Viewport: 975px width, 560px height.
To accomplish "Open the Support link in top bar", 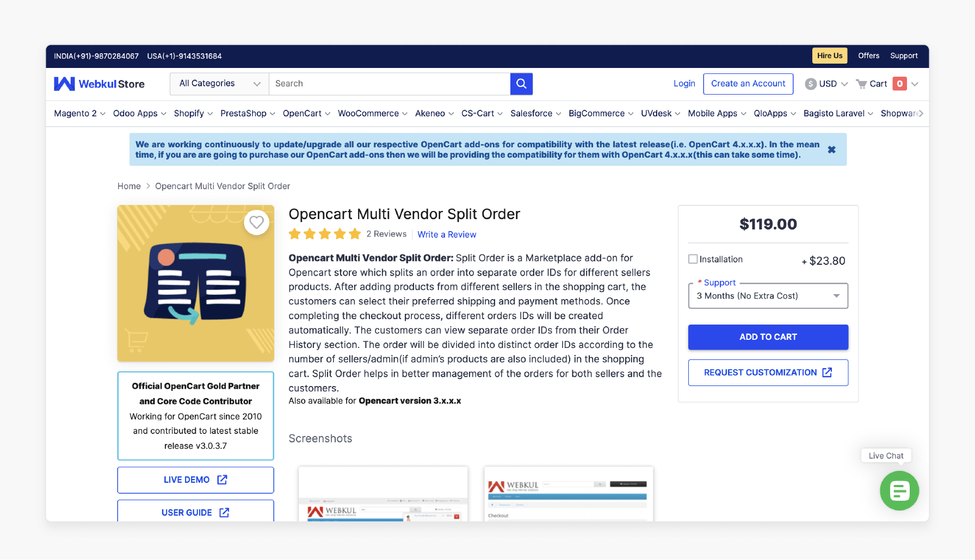I will 904,55.
